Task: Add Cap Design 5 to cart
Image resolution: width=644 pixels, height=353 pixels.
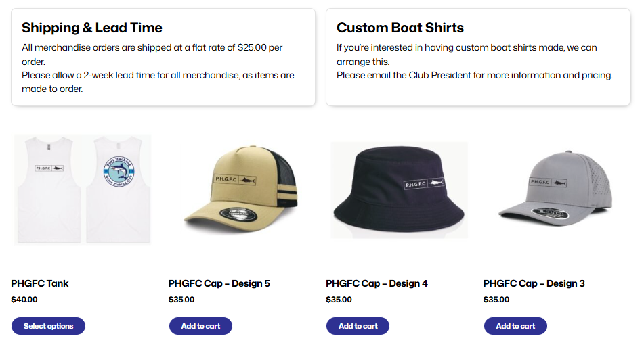Action: click(x=200, y=326)
